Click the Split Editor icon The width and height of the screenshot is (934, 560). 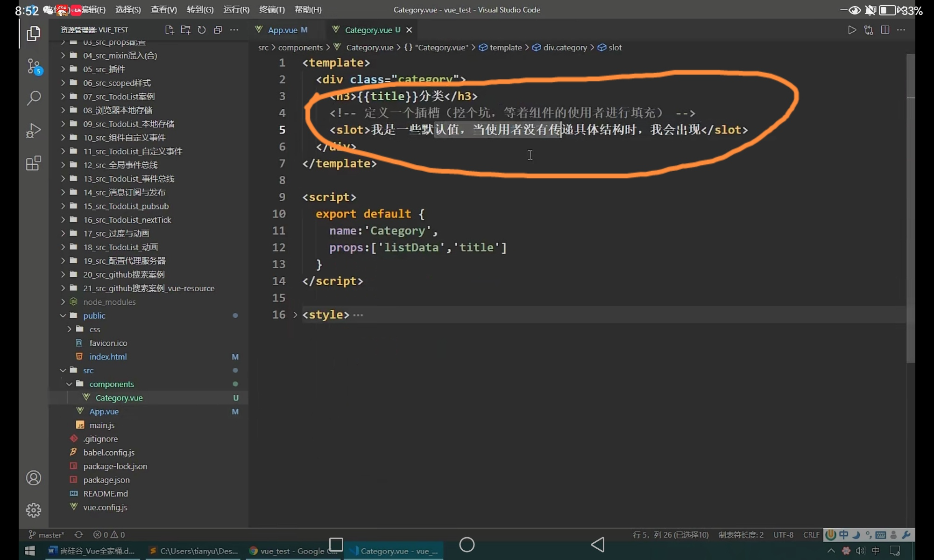pos(884,30)
